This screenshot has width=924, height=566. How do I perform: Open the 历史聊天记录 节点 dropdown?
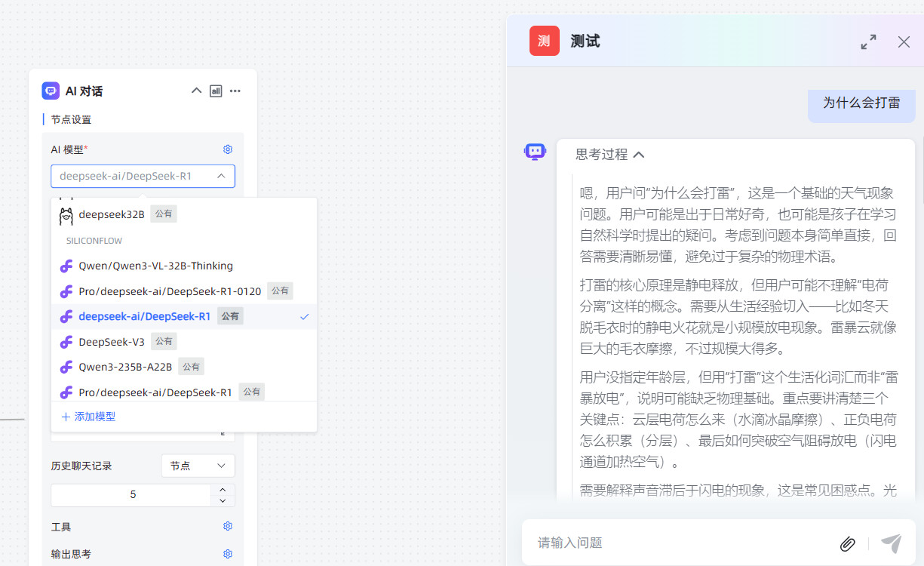tap(198, 466)
